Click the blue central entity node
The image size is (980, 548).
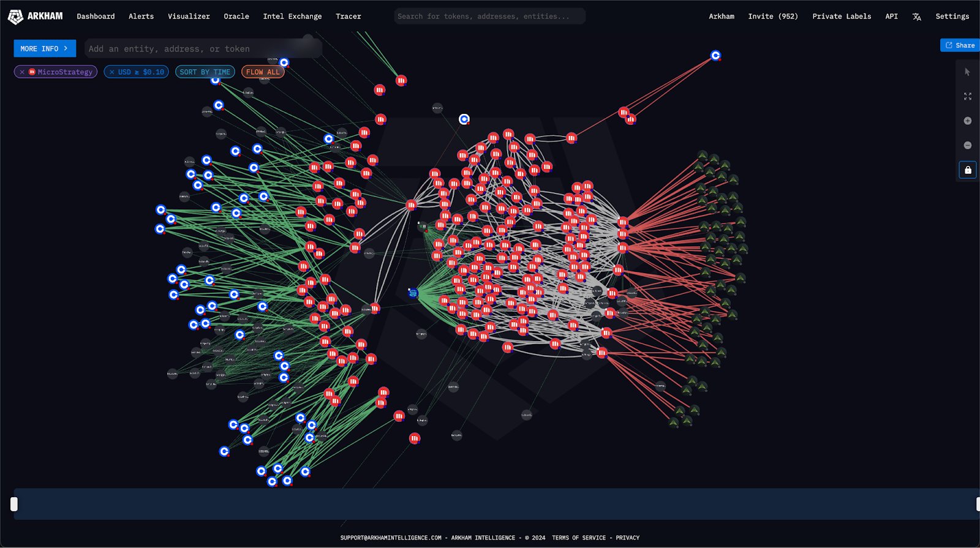(413, 293)
